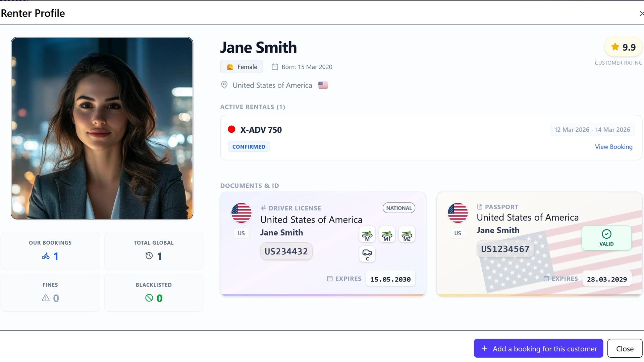Click the M2 motorcycle category icon

(x=407, y=235)
